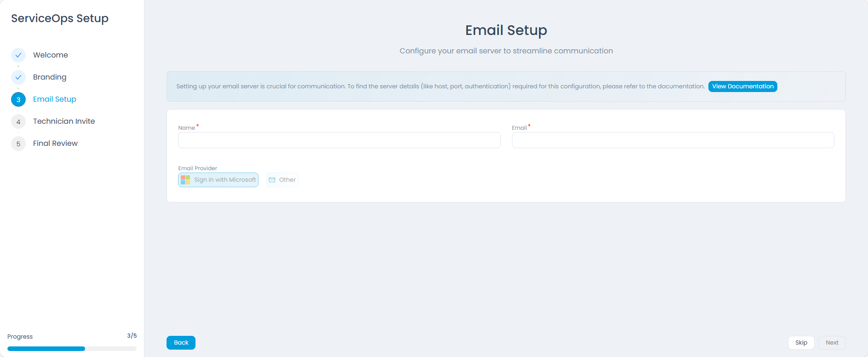Choose Other as email provider
Viewport: 868px width, 357px height.
[x=282, y=180]
